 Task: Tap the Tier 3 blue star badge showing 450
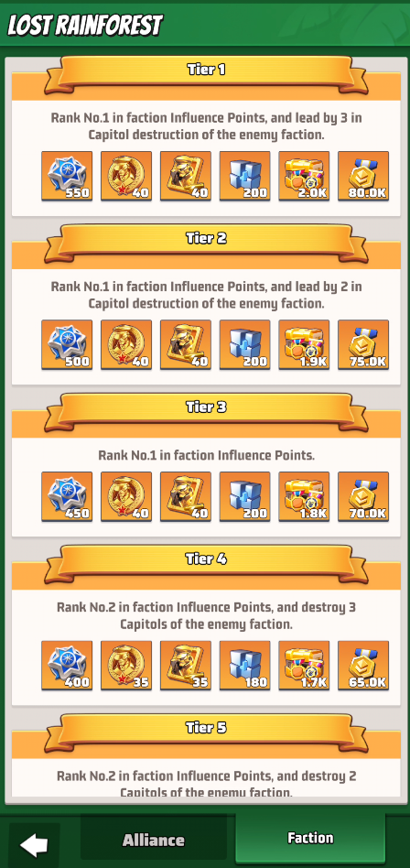(67, 496)
